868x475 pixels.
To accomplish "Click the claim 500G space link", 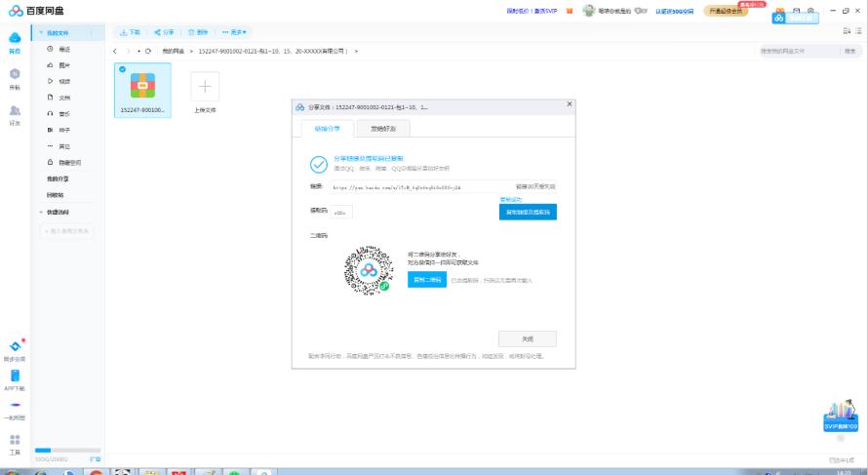I will pos(674,11).
